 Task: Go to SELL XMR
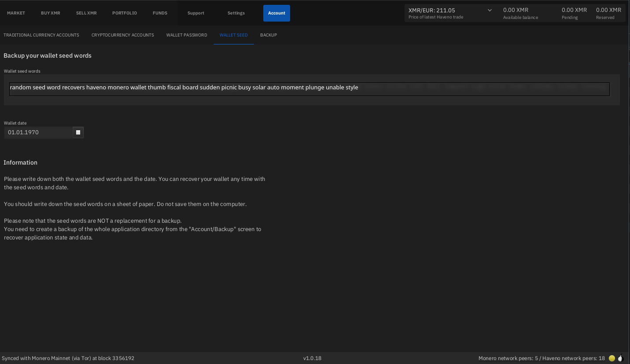(x=86, y=13)
